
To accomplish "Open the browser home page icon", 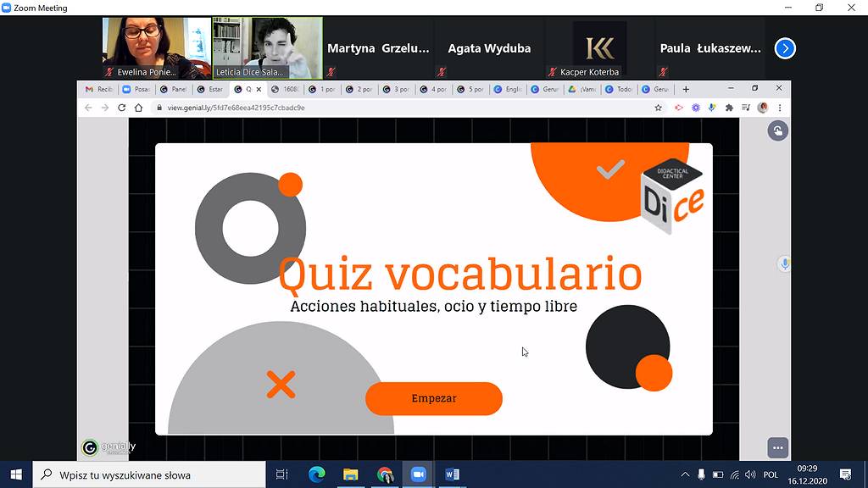I will (138, 108).
